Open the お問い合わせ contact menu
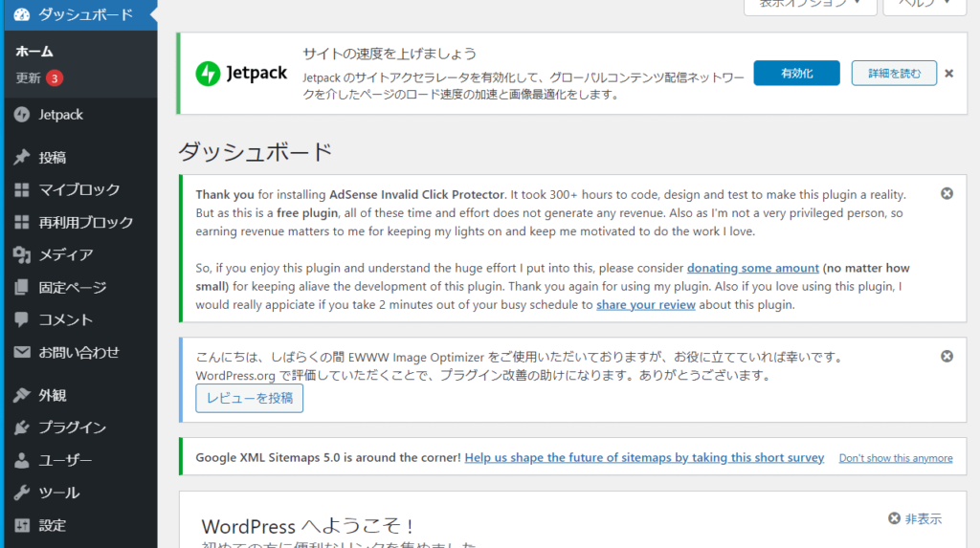The image size is (980, 548). (78, 352)
